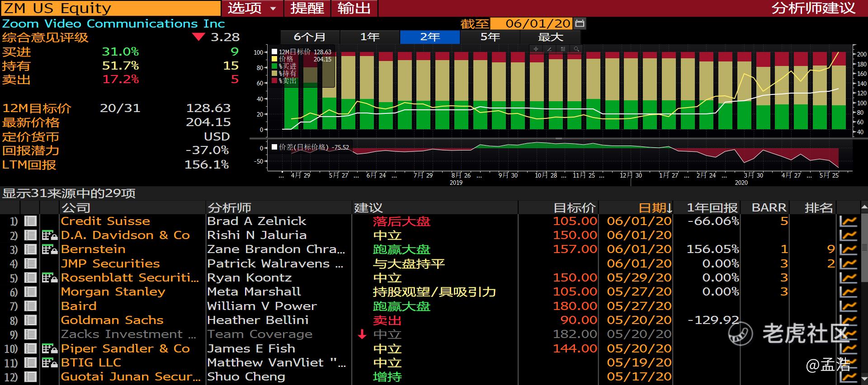Sort by the 分析师 column header

tap(279, 207)
